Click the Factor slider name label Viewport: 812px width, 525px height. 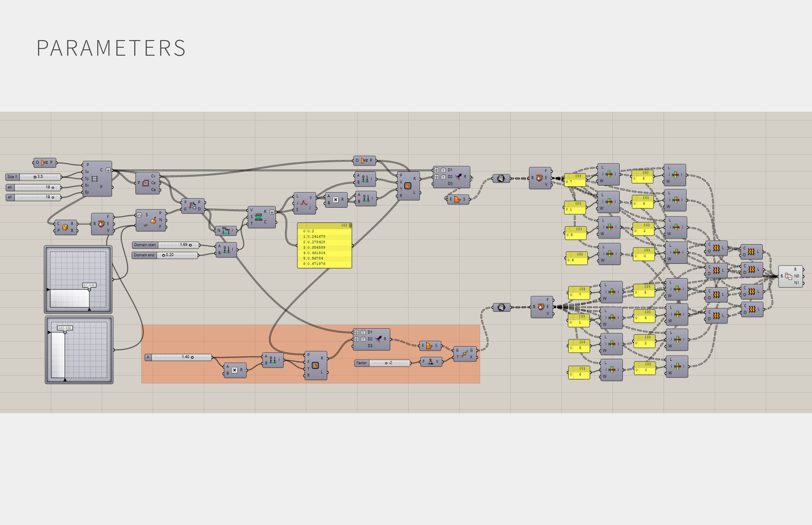point(362,363)
